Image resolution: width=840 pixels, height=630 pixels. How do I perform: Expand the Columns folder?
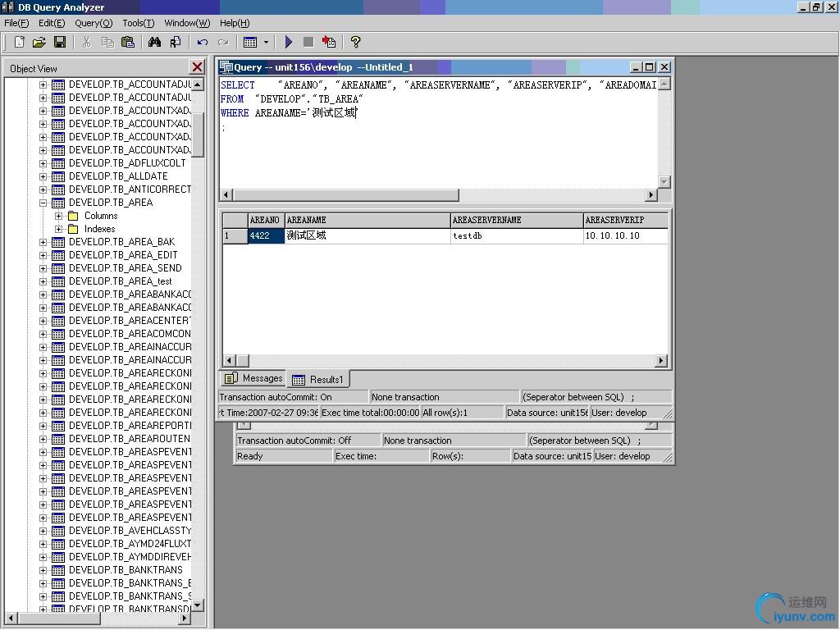coord(58,216)
